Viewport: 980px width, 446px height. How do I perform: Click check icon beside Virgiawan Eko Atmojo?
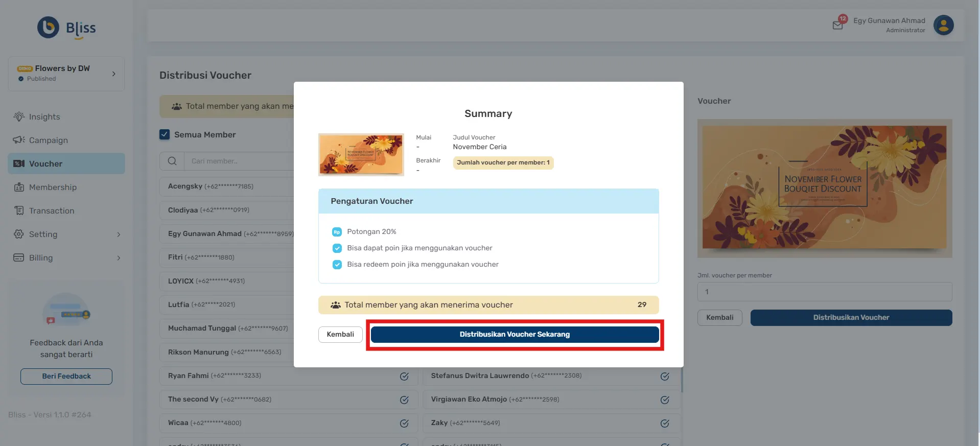(x=665, y=400)
